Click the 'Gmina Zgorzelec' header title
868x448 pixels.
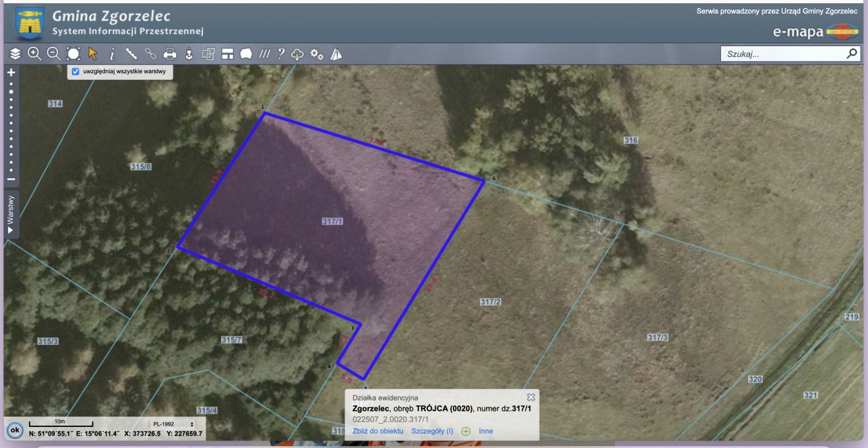pyautogui.click(x=111, y=16)
